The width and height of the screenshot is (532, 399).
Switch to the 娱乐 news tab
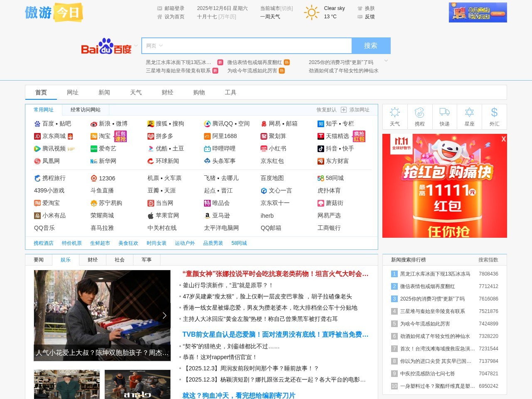[65, 259]
